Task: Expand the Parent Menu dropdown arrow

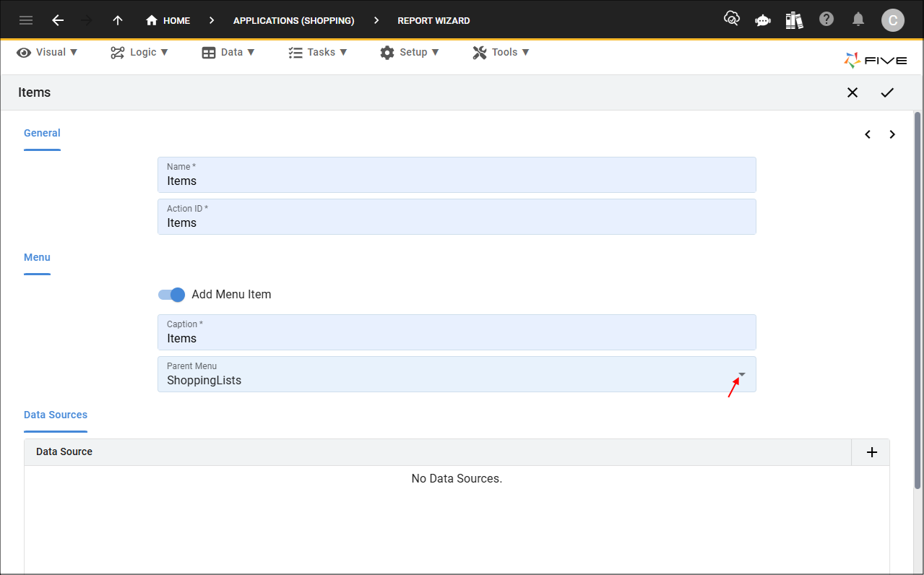Action: [x=741, y=374]
